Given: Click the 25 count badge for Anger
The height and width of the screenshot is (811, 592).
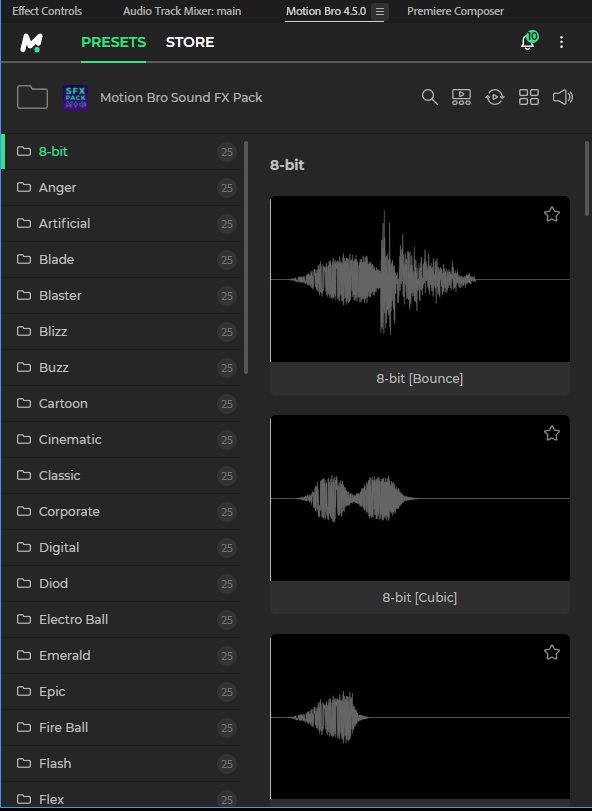Looking at the screenshot, I should [x=227, y=188].
